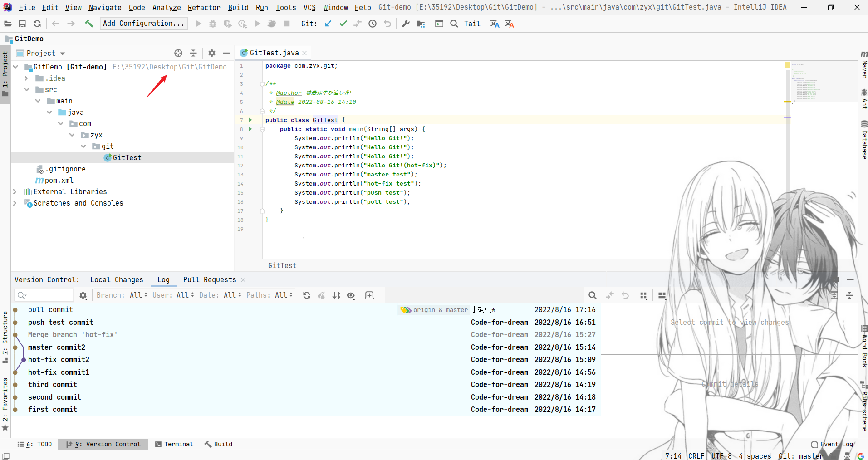Click the log search magnifier icon
This screenshot has height=460, width=868.
(x=592, y=295)
